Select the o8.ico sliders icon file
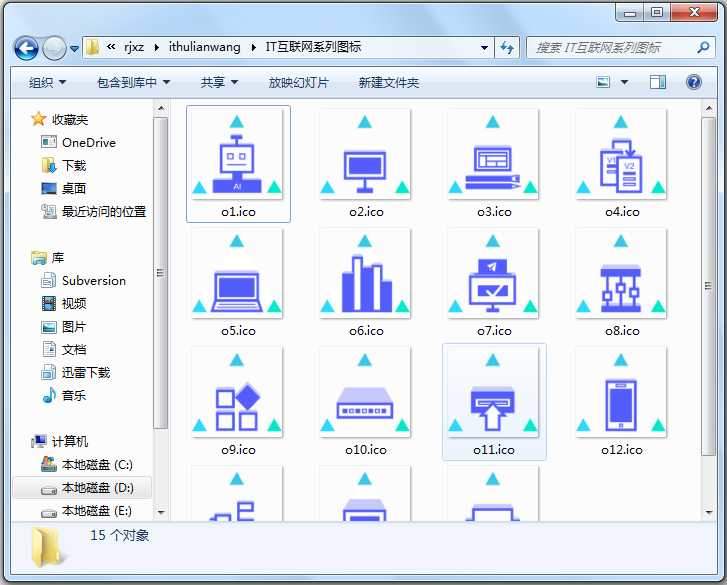The width and height of the screenshot is (727, 585). [622, 282]
